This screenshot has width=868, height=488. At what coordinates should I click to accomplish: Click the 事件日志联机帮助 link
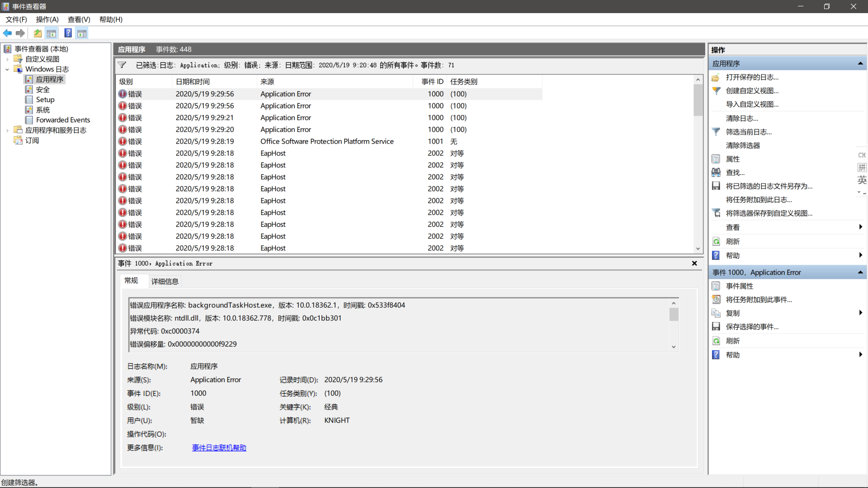coord(219,447)
